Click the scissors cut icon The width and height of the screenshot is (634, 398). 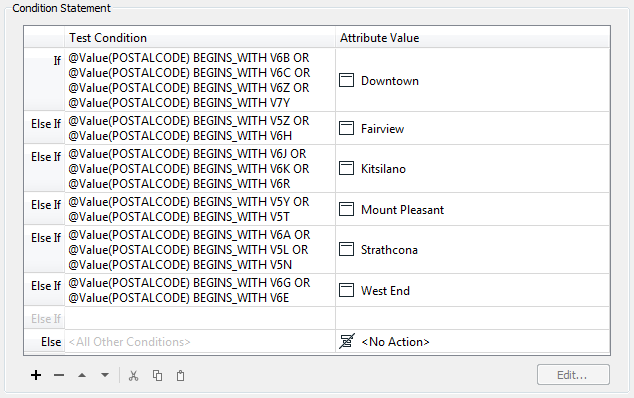[133, 376]
